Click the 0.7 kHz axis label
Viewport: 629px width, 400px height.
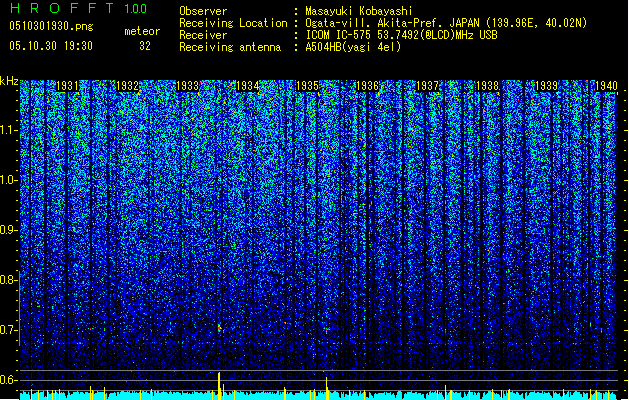click(8, 330)
